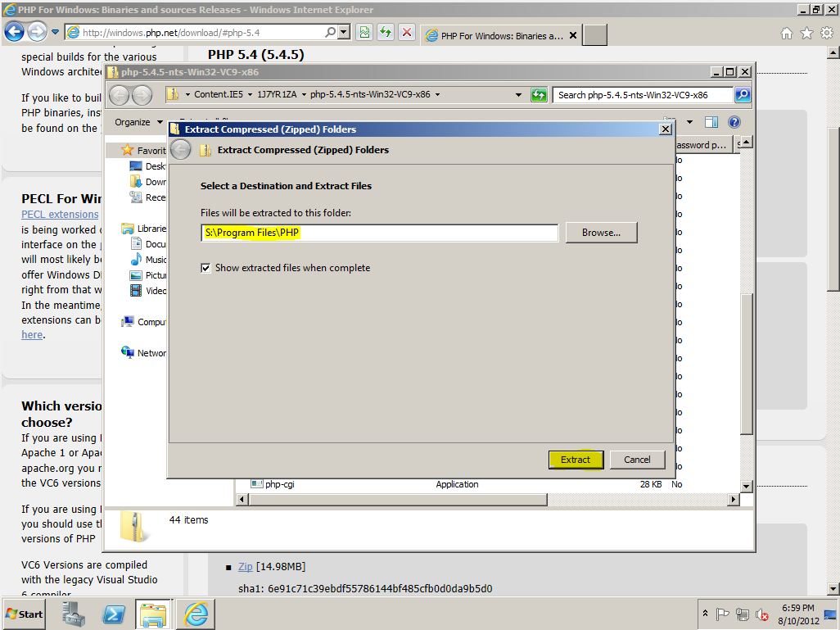Open the Windows Start menu
The image size is (840, 630).
[25, 614]
